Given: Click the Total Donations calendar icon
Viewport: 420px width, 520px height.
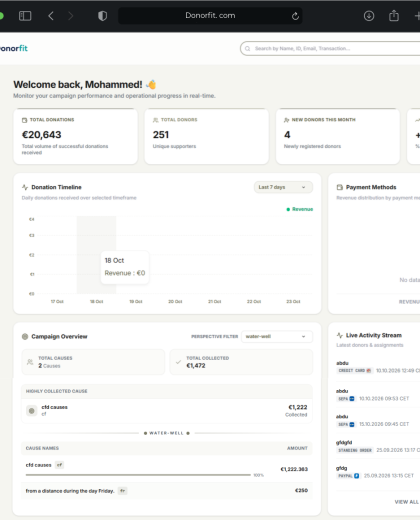Looking at the screenshot, I should coord(24,120).
